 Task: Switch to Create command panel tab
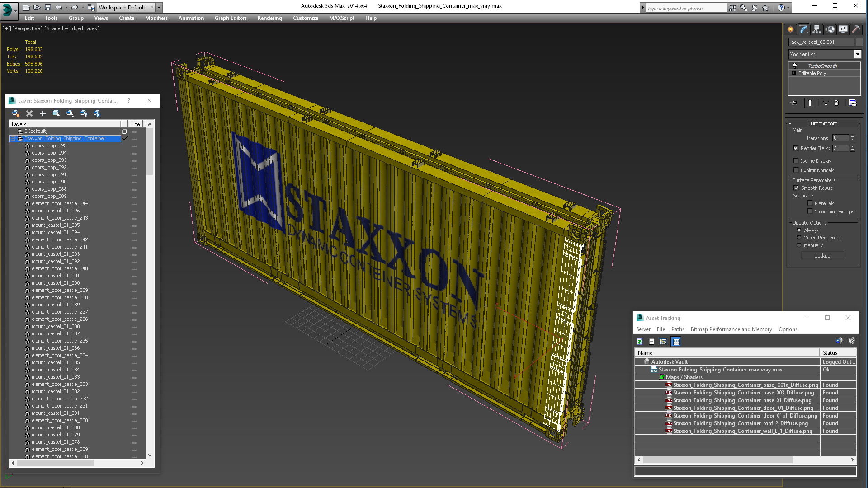[790, 29]
